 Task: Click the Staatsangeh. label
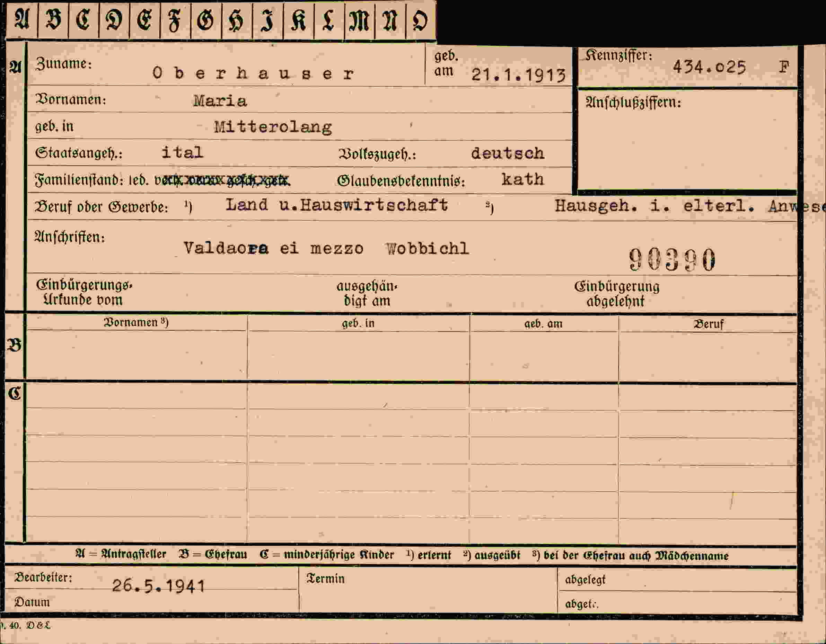[79, 153]
